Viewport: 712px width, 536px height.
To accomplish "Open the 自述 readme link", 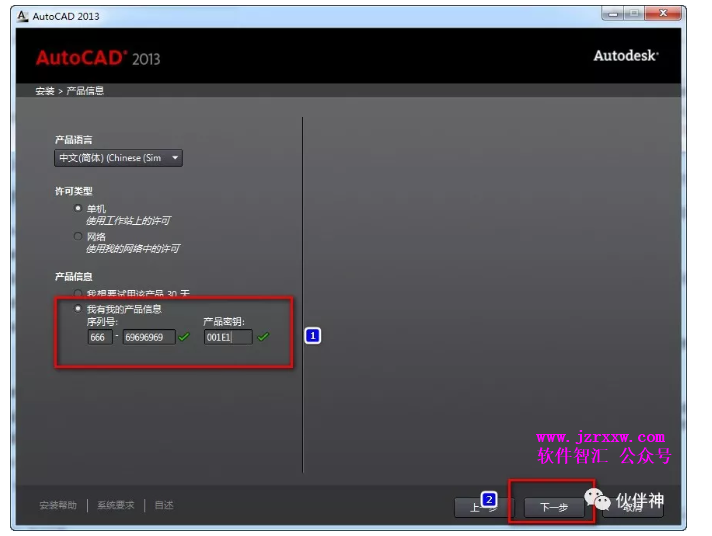I will click(x=164, y=505).
